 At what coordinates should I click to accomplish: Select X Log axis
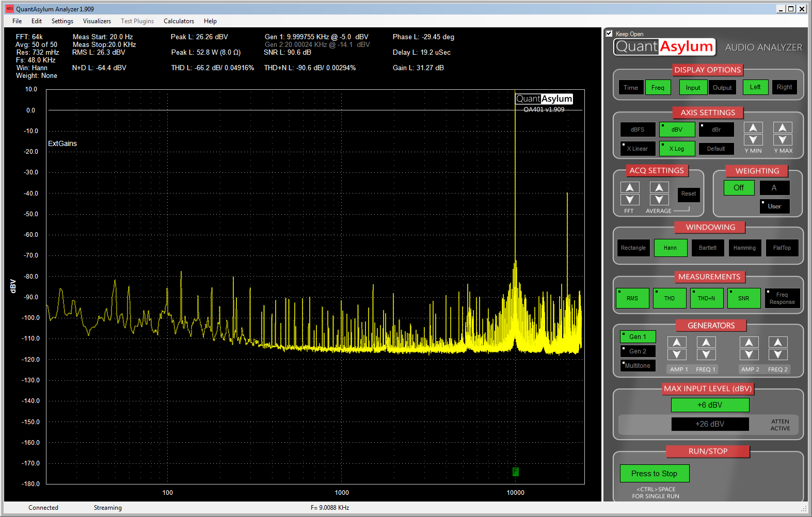[x=677, y=149]
